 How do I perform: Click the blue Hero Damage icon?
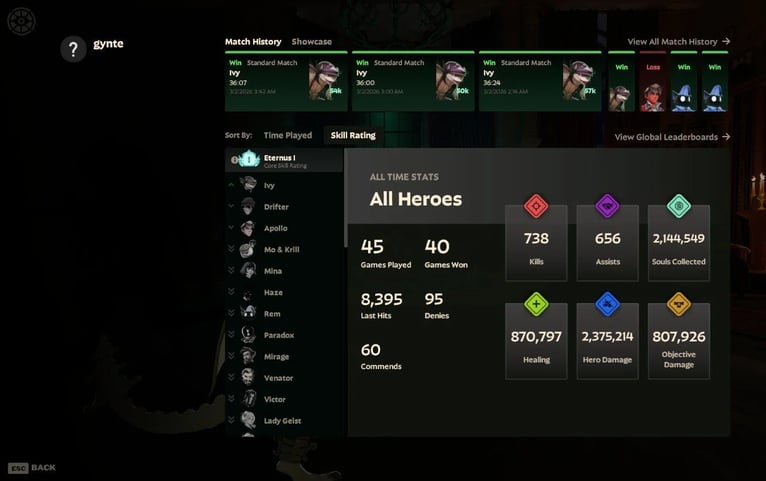(607, 304)
